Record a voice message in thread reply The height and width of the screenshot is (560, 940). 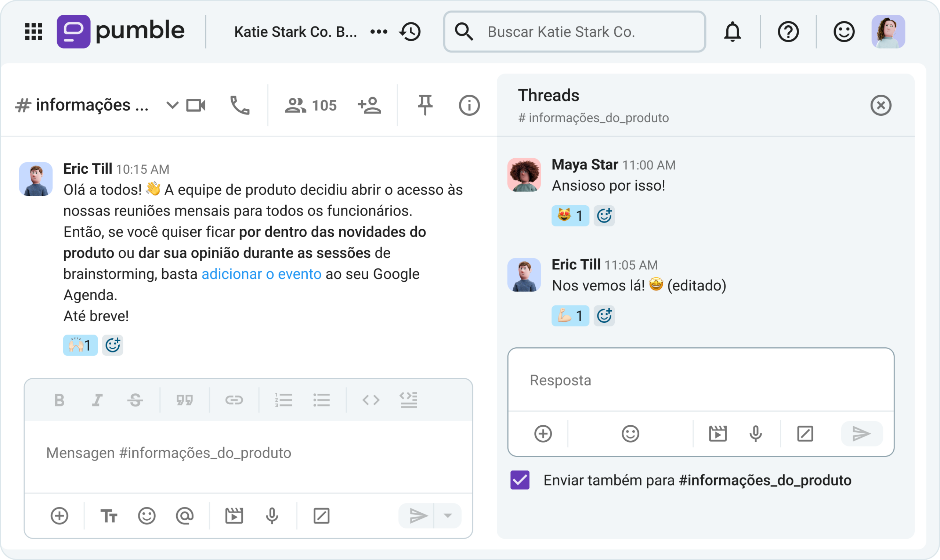click(x=756, y=434)
